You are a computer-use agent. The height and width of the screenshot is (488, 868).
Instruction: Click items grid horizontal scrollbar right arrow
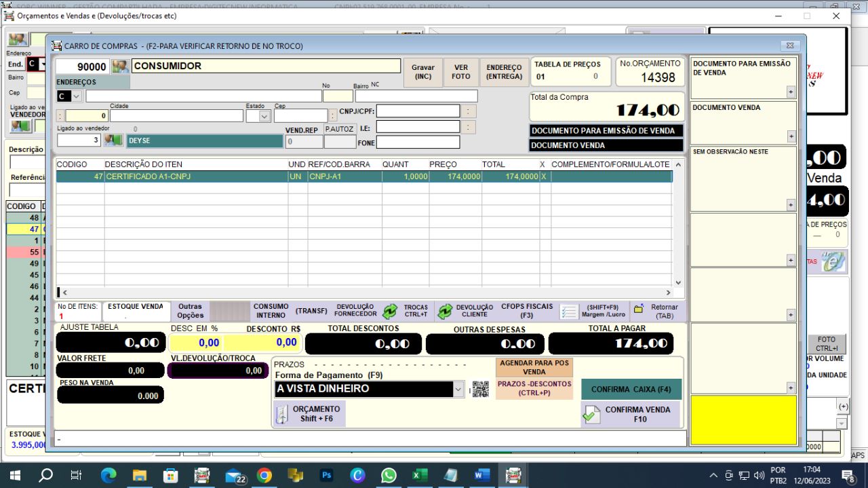[x=668, y=293]
